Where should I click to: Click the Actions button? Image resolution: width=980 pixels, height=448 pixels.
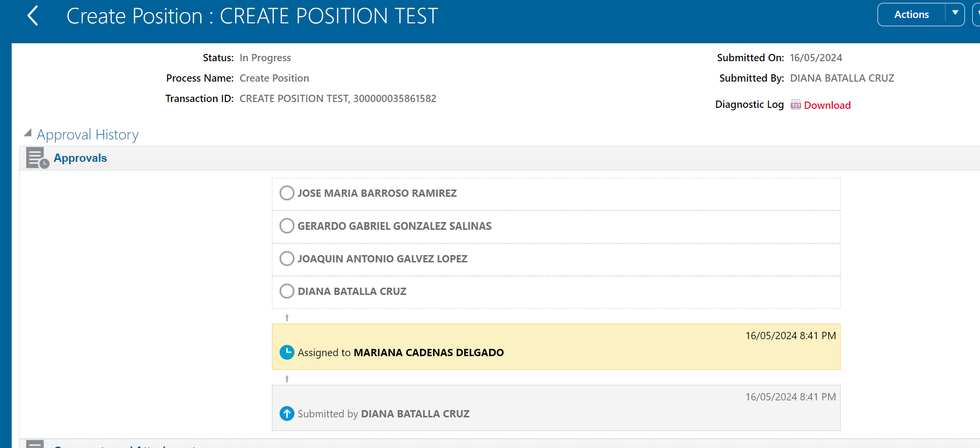point(912,15)
